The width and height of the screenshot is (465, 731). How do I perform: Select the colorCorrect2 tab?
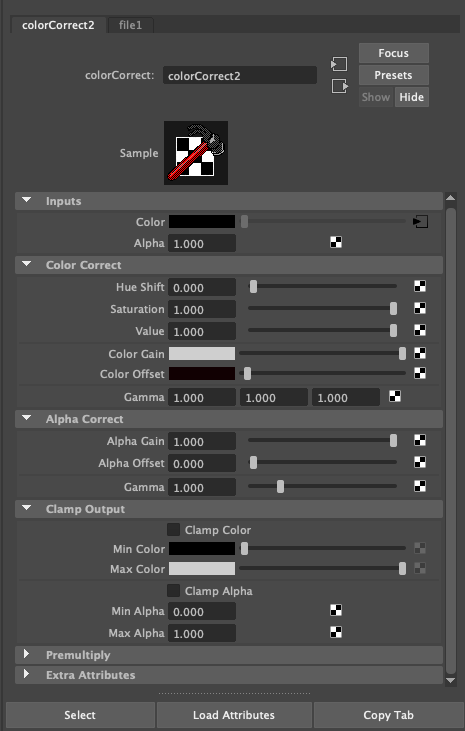(x=58, y=25)
